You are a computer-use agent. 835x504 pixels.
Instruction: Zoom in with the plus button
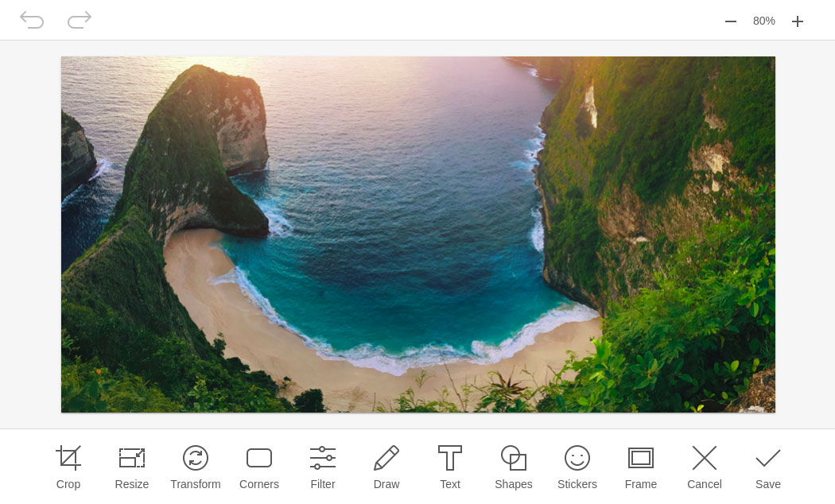click(798, 21)
